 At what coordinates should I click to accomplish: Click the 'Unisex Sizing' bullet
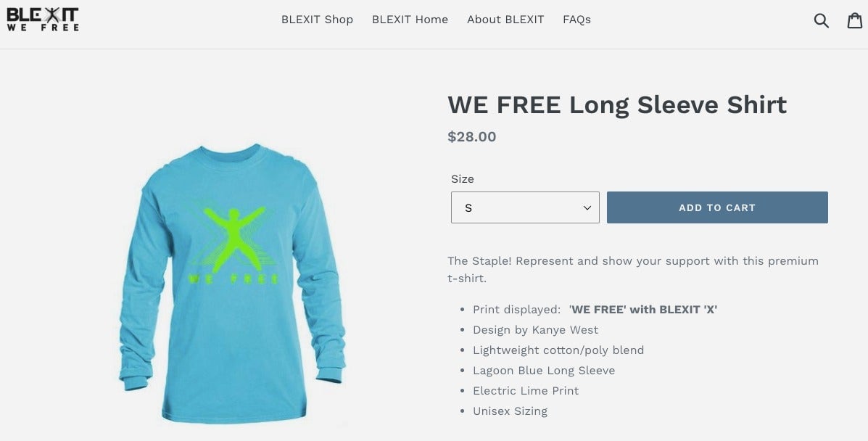point(510,411)
